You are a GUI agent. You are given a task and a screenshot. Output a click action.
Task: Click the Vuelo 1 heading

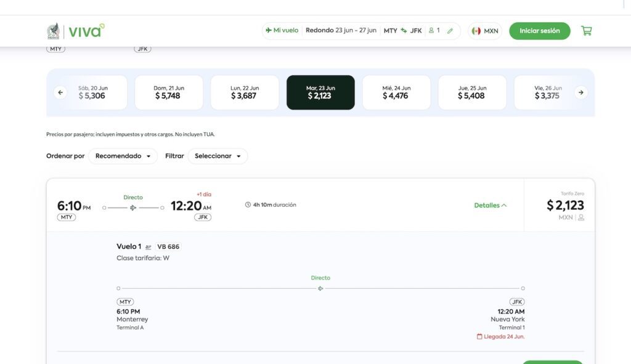pyautogui.click(x=129, y=246)
